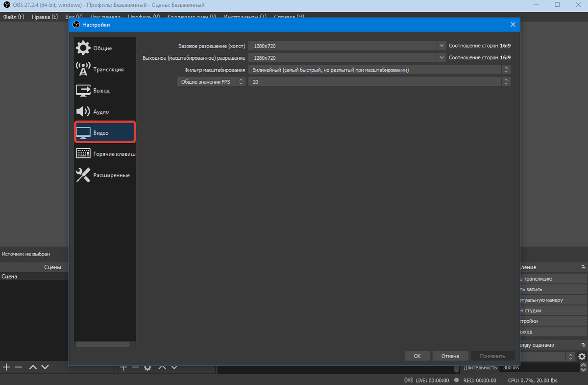Screen dimensions: 588x385
Task: Pop out the controls dock via float icon
Action: point(583,267)
